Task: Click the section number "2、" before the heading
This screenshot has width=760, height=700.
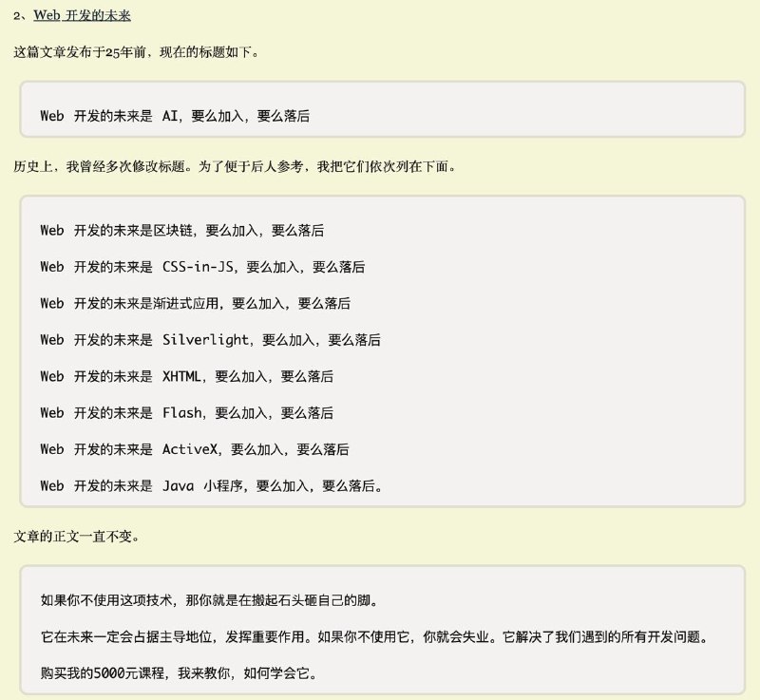Action: click(x=22, y=15)
